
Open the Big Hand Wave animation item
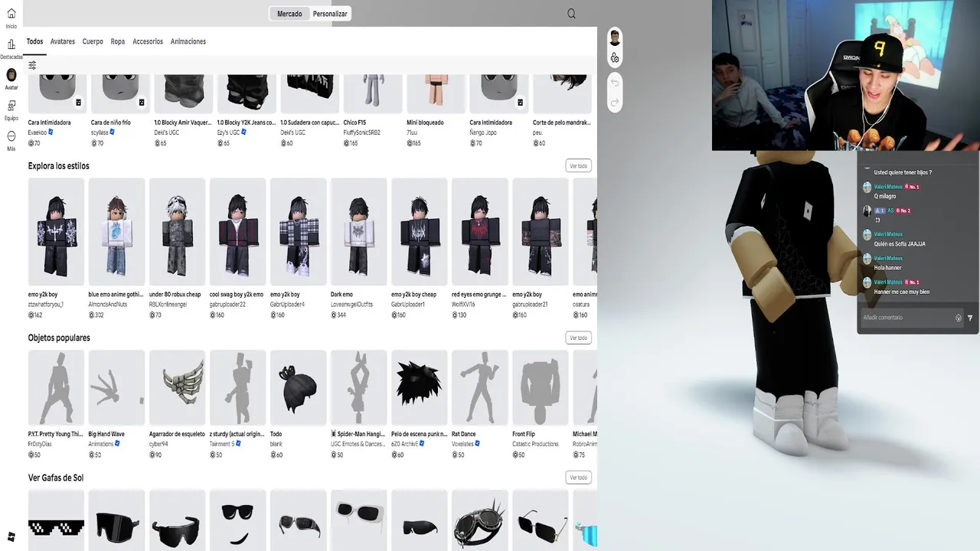(116, 388)
